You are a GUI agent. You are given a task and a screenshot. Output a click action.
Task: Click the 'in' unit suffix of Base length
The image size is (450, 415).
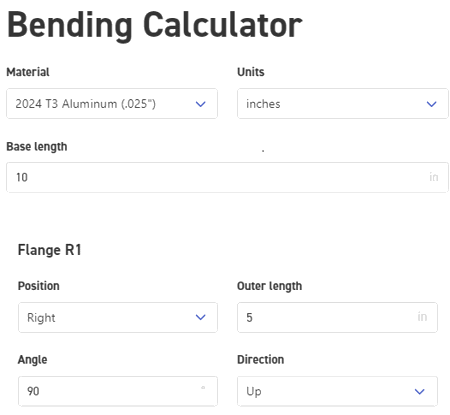click(x=433, y=177)
